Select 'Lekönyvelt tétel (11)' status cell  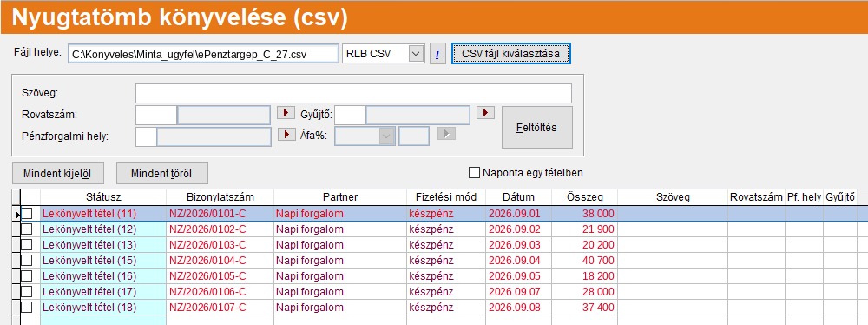[x=103, y=214]
